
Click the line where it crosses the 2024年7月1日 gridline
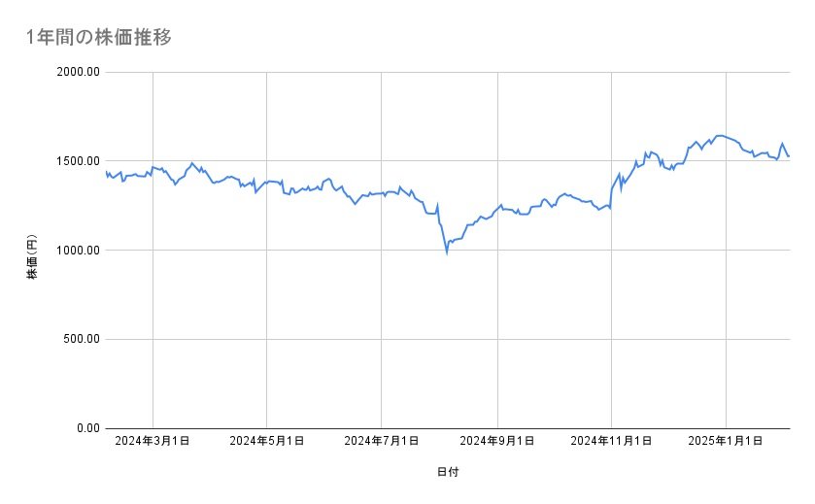coord(382,193)
